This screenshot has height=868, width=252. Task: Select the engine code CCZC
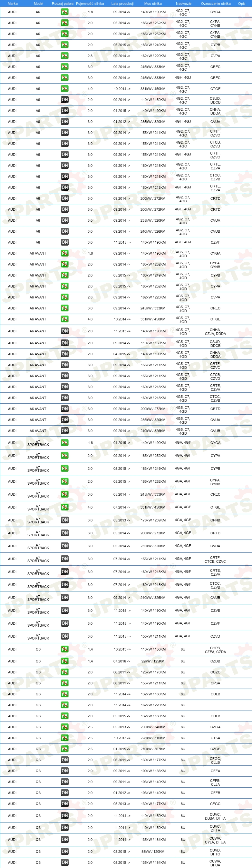point(215,672)
